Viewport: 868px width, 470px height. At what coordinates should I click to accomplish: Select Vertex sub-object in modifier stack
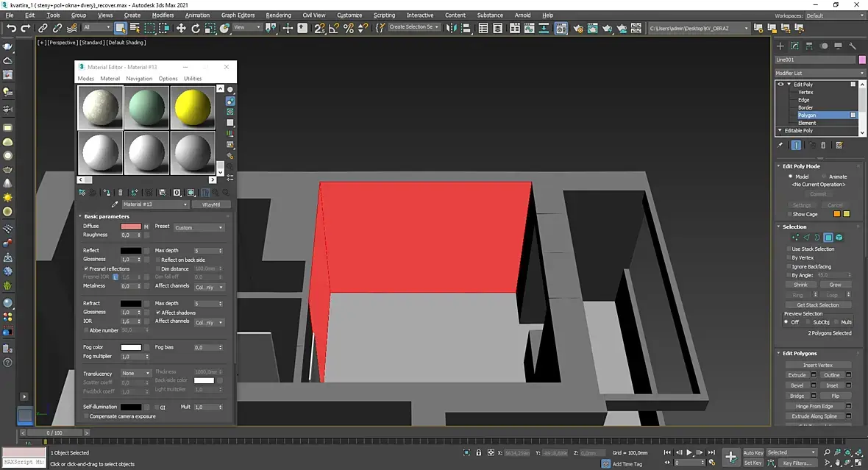tap(805, 92)
